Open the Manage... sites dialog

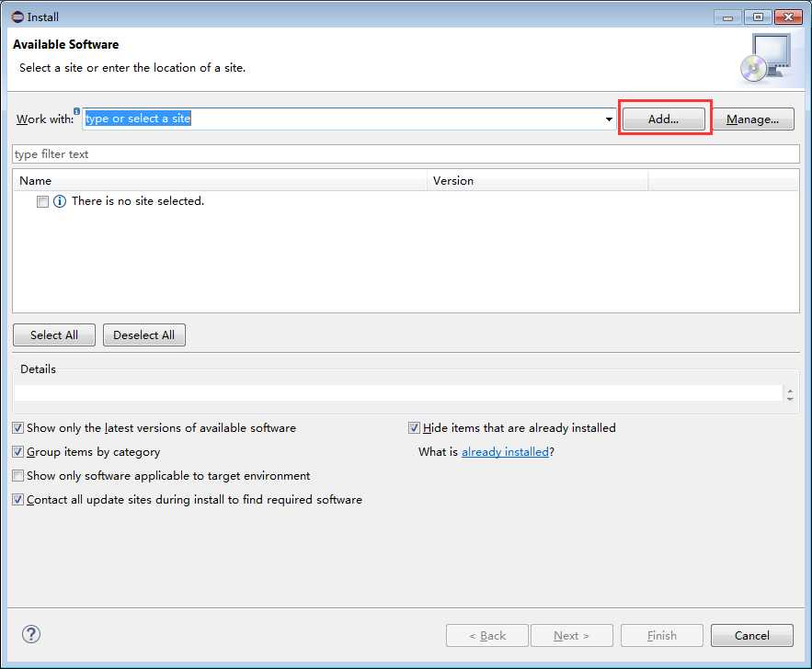tap(752, 119)
